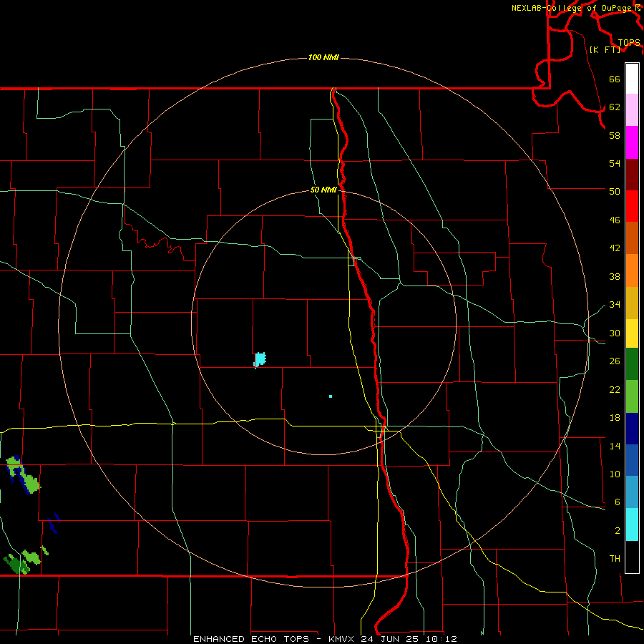This screenshot has width=644, height=644.
Task: Click the [K FT] units label
Action: (x=605, y=49)
